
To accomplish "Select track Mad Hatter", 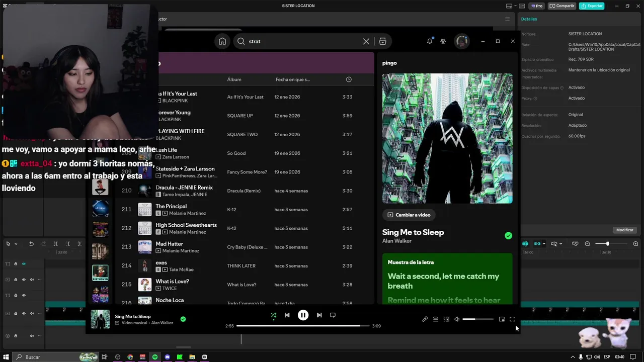I will point(169,244).
